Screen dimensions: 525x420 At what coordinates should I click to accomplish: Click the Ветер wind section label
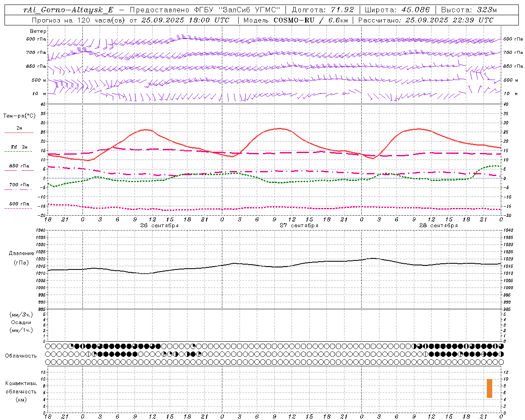(38, 31)
